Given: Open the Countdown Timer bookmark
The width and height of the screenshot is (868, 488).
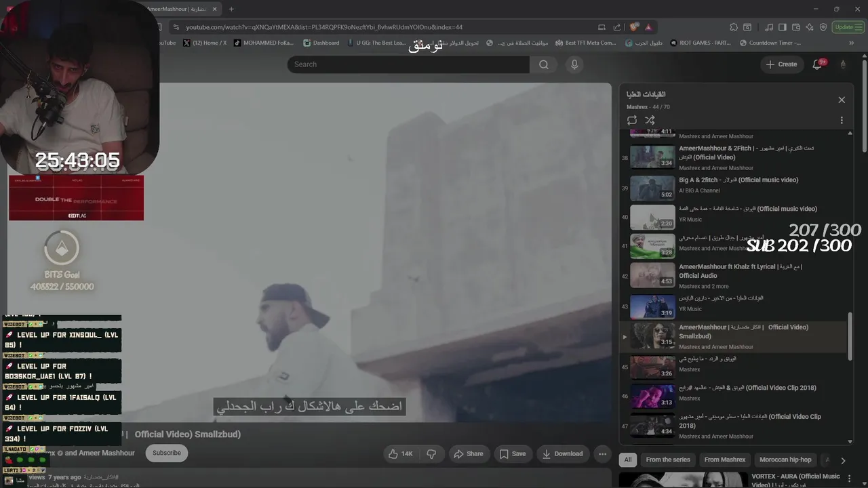Looking at the screenshot, I should (x=770, y=43).
